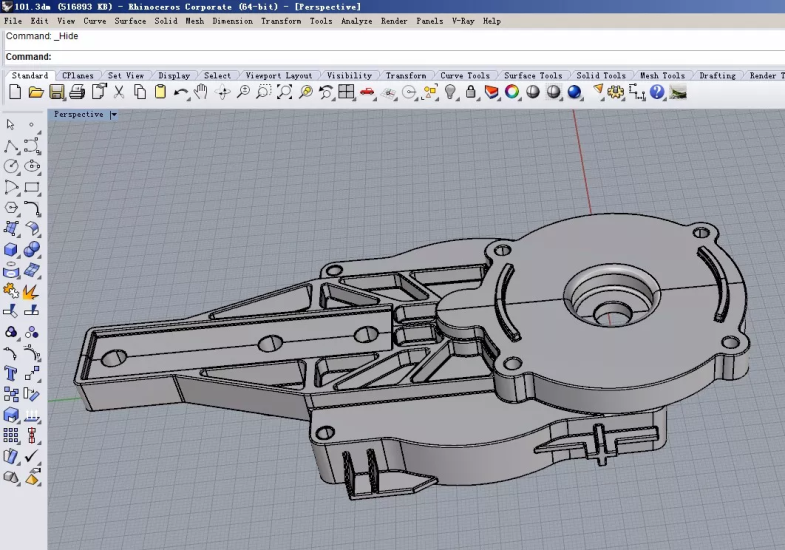Select the Box solid tool
The width and height of the screenshot is (785, 550).
(x=11, y=249)
